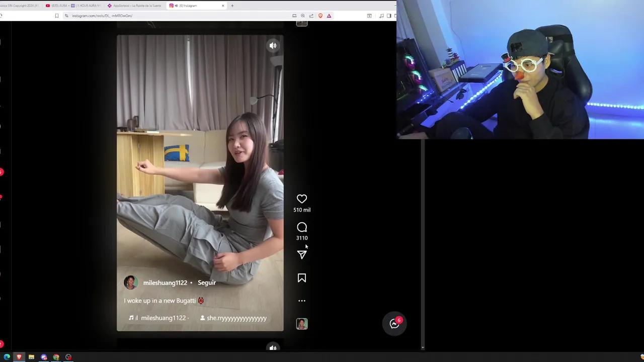Image resolution: width=644 pixels, height=362 pixels.
Task: Click the caption 'I woke up in a new Bugatti'
Action: (x=160, y=301)
